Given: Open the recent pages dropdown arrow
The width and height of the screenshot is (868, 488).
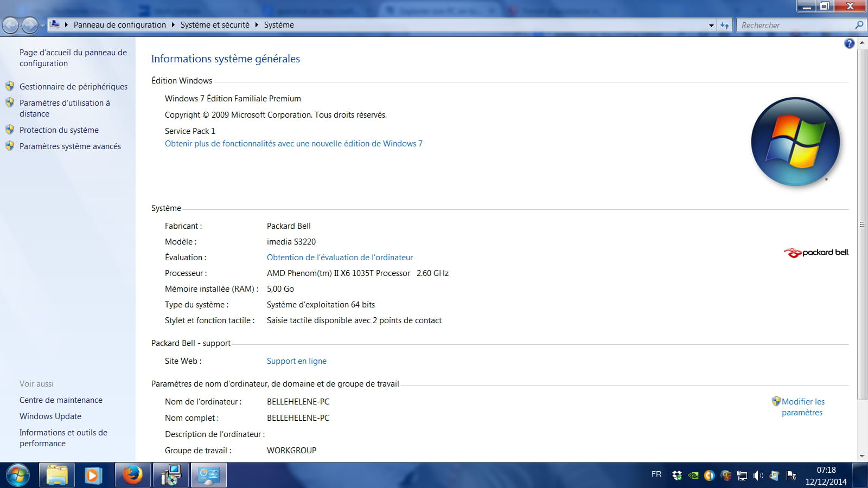Looking at the screenshot, I should tap(42, 25).
